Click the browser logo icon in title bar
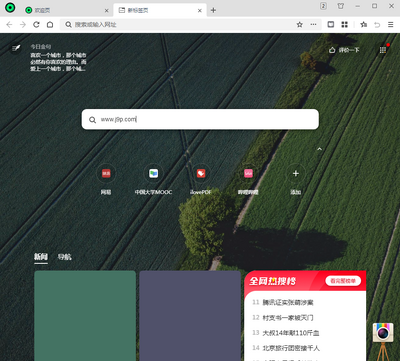 (10, 8)
